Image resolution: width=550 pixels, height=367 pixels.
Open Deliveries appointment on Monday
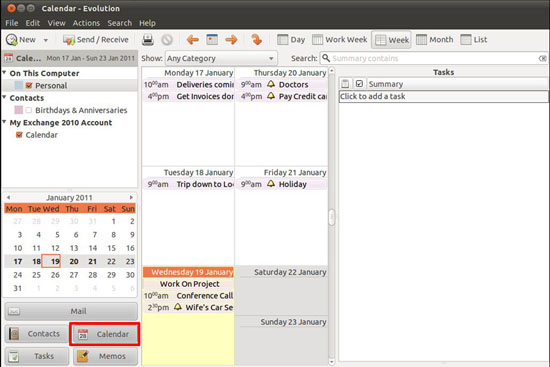[x=188, y=85]
